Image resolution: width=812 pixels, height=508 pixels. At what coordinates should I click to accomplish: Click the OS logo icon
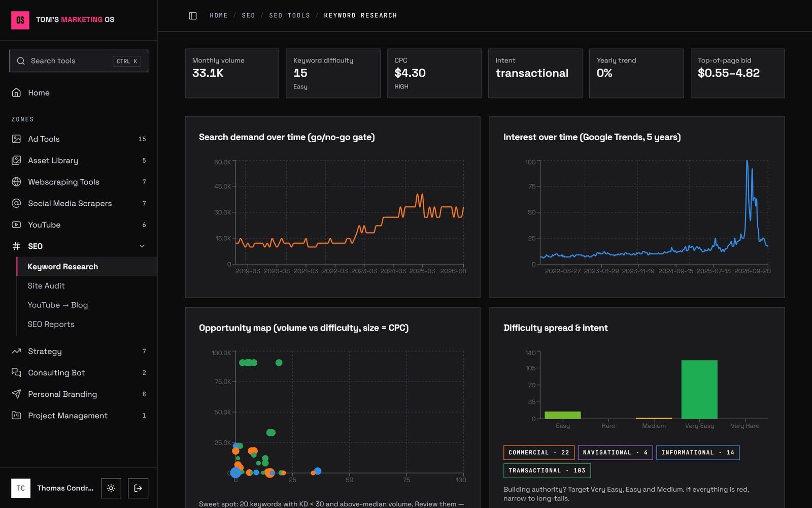coord(20,20)
